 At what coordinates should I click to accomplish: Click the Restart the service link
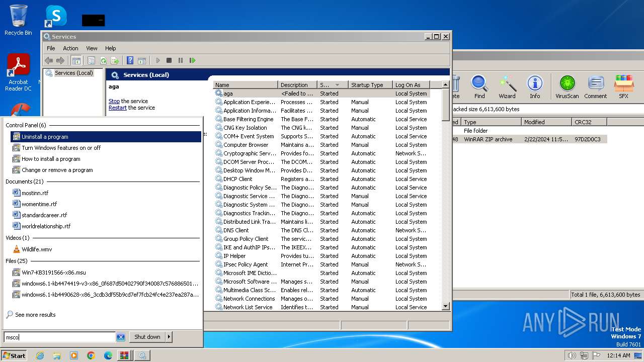(x=118, y=108)
